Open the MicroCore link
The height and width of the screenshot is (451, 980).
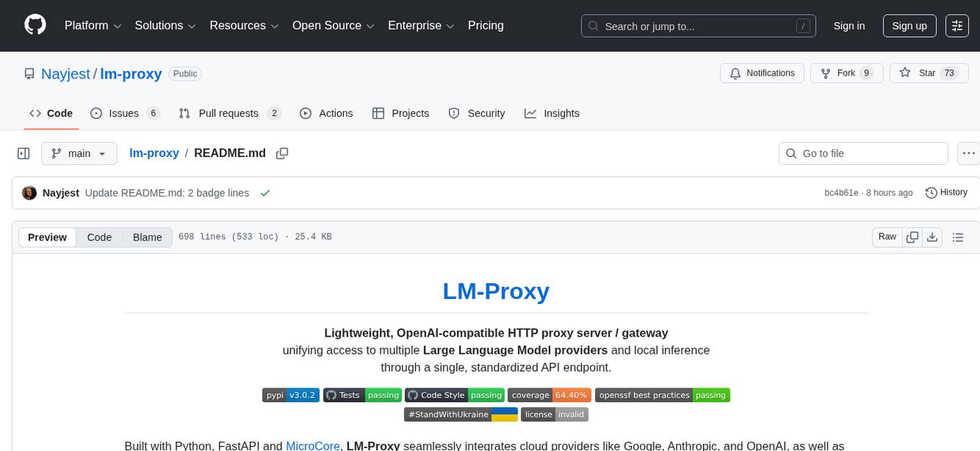(313, 445)
